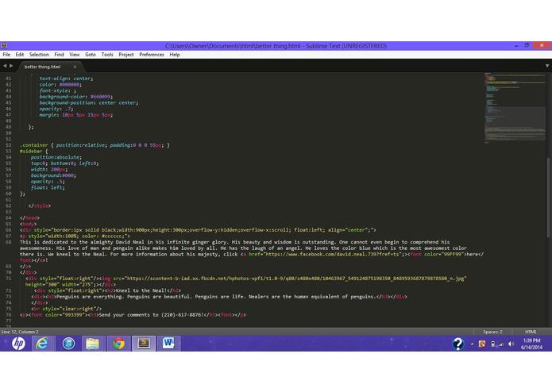Open File Explorer from taskbar
The height and width of the screenshot is (392, 552).
[x=93, y=344]
